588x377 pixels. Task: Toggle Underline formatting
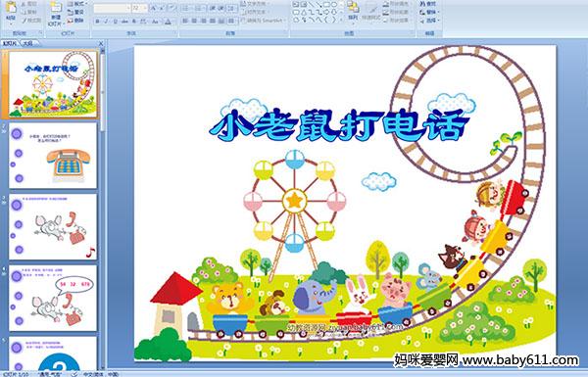click(115, 22)
